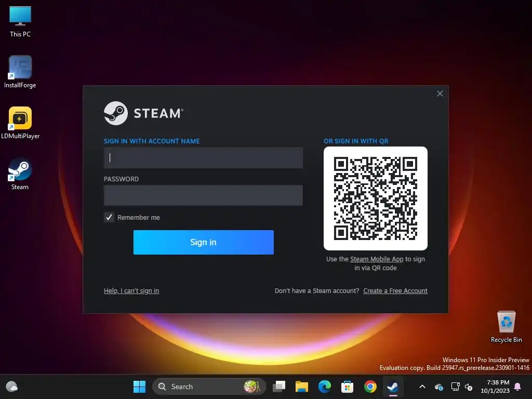The image size is (532, 399).
Task: Focus the account name input field
Action: click(203, 157)
